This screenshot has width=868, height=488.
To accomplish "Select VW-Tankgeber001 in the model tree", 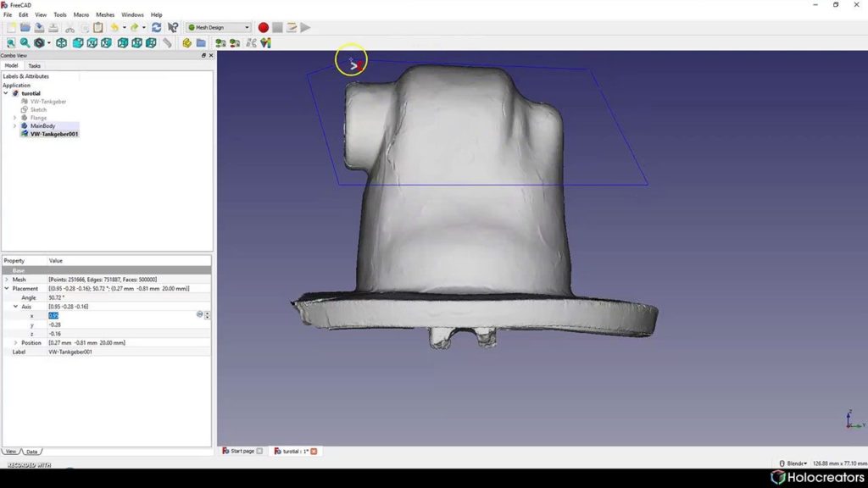I will tap(54, 135).
